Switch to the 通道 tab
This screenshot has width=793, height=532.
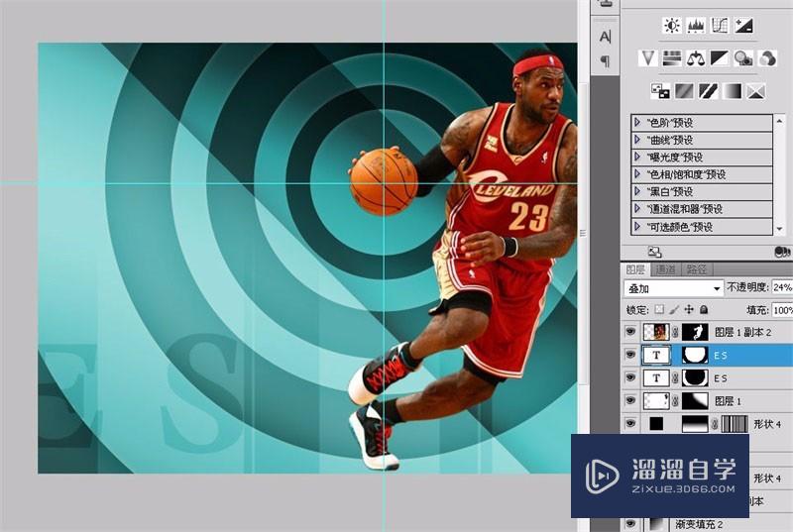(665, 269)
